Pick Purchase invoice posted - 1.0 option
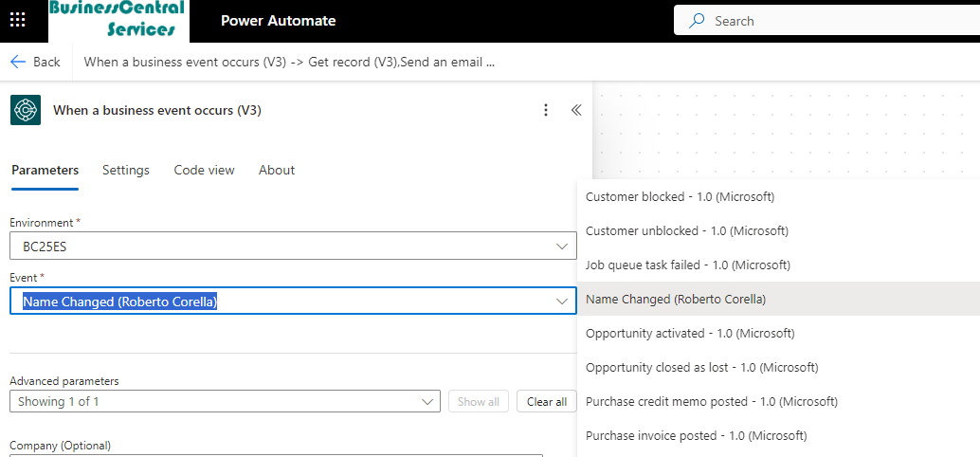This screenshot has height=457, width=980. tap(696, 435)
